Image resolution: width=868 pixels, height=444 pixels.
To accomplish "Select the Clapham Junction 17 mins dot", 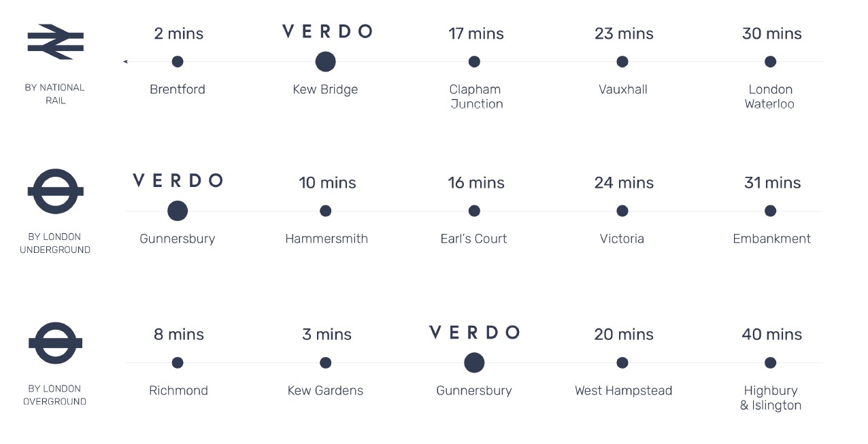I will point(474,62).
